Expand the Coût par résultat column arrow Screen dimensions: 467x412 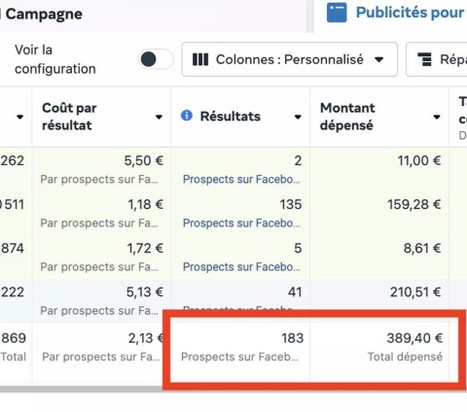coord(159,117)
